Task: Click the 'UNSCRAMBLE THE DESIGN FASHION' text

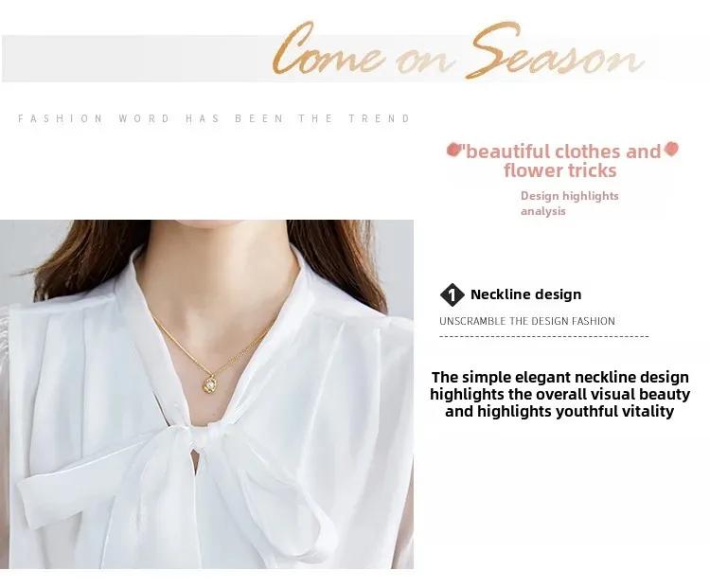Action: 527,321
